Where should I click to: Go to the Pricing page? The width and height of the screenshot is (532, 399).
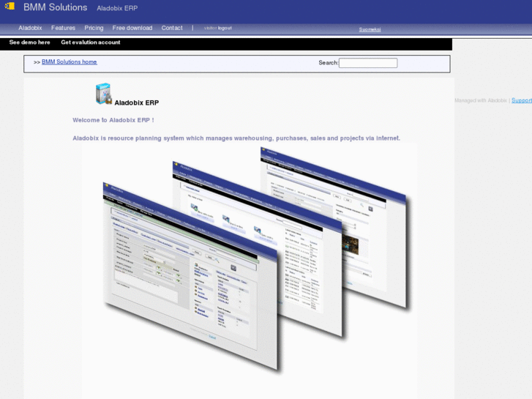[x=94, y=28]
